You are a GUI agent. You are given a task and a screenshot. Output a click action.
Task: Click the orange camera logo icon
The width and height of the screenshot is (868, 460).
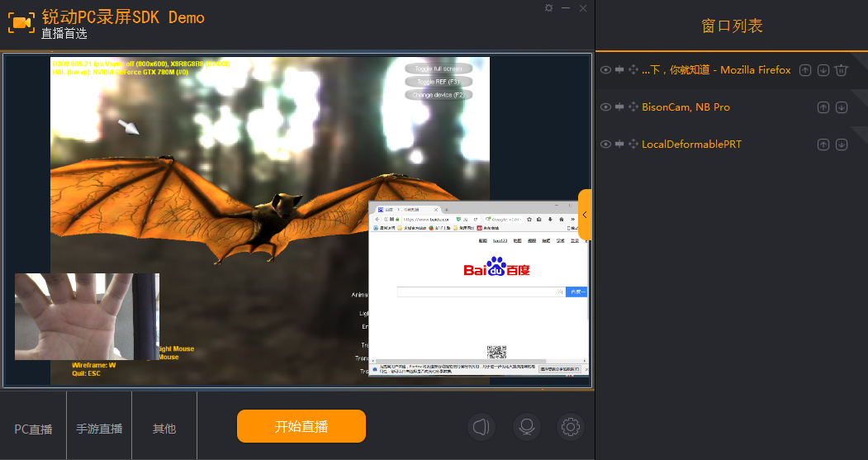click(x=21, y=22)
